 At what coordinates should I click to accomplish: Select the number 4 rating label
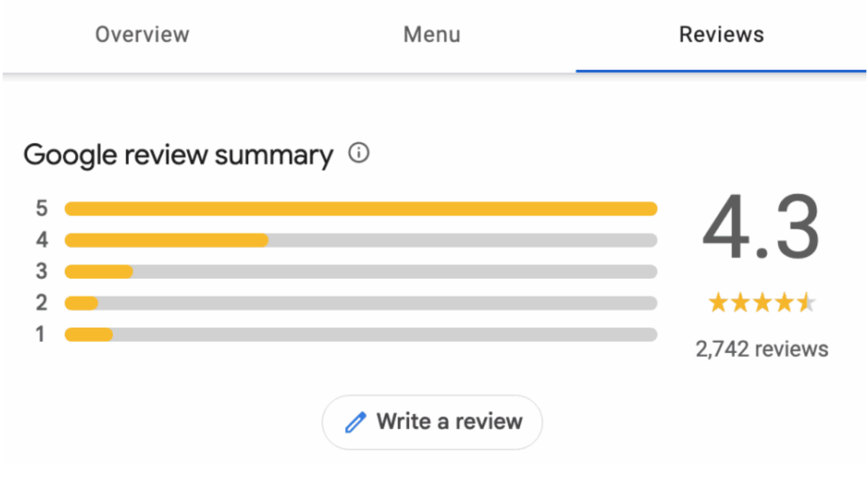(x=42, y=239)
